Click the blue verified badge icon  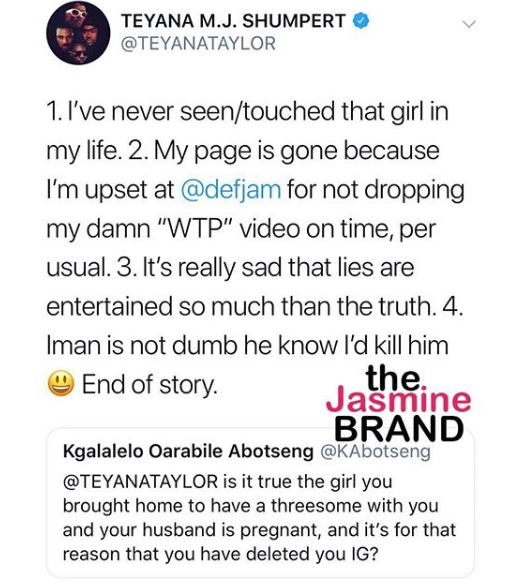(360, 21)
